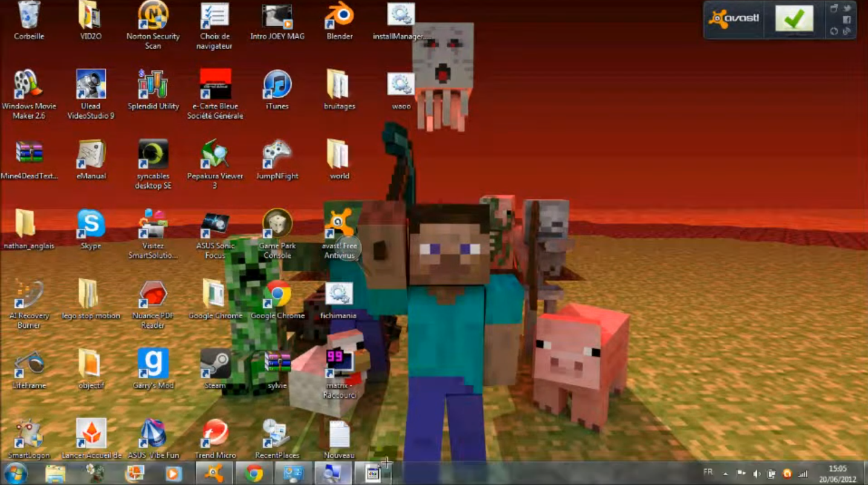Click the volume speaker tray icon
The height and width of the screenshot is (485, 868).
click(x=756, y=474)
